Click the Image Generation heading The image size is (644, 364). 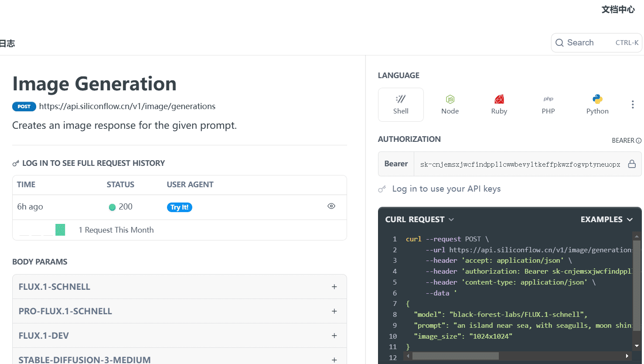(x=94, y=84)
